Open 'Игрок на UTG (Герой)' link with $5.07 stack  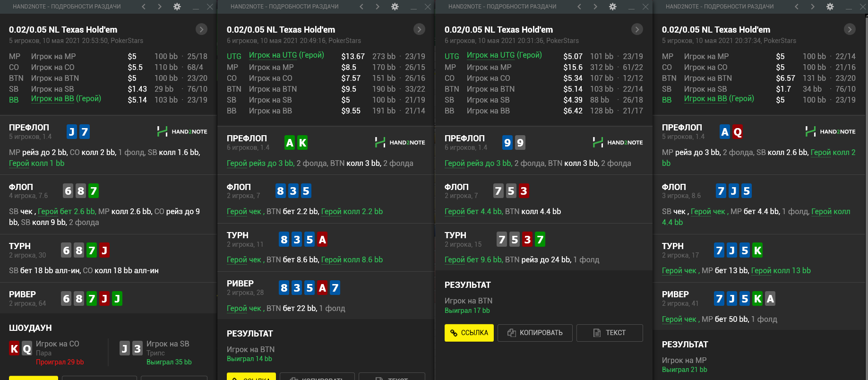click(504, 55)
